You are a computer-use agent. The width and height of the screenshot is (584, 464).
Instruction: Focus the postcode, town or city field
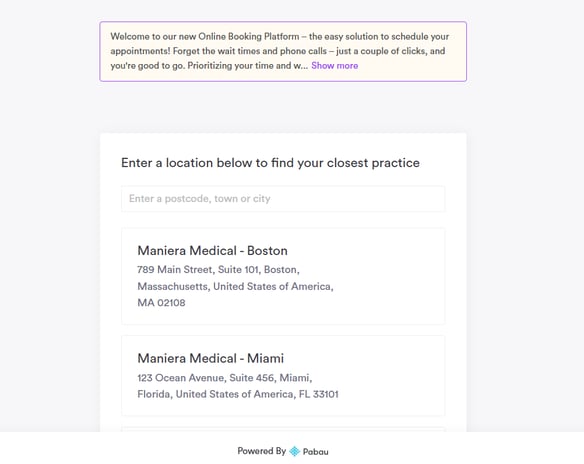pos(283,198)
